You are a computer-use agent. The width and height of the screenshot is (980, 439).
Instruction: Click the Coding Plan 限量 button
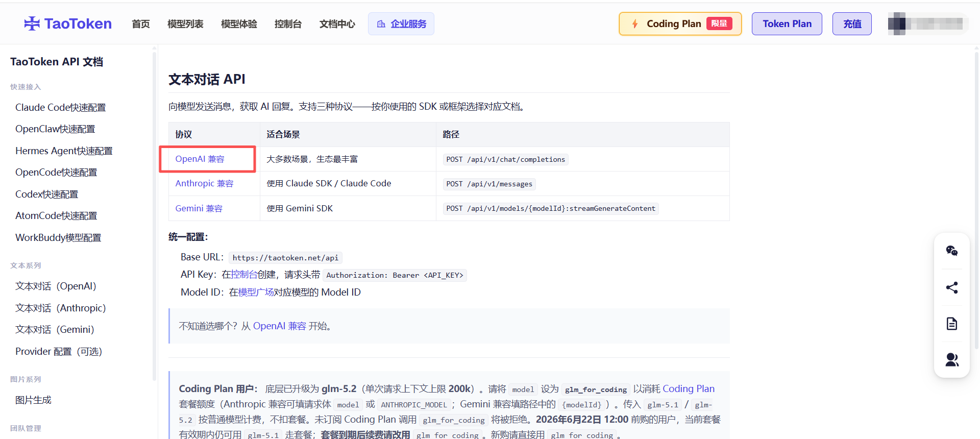click(x=680, y=24)
